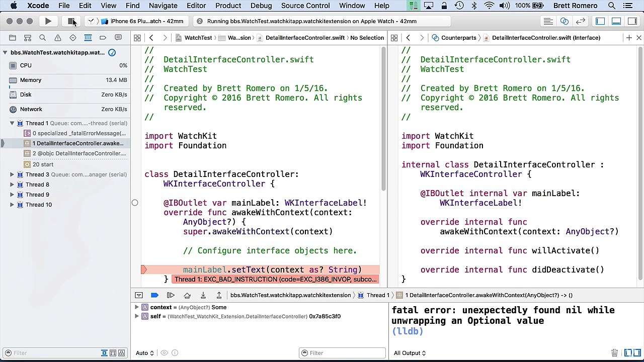Viewport: 644px width, 362px height.
Task: Open the Find navigator magnifier icon
Action: (x=43, y=38)
